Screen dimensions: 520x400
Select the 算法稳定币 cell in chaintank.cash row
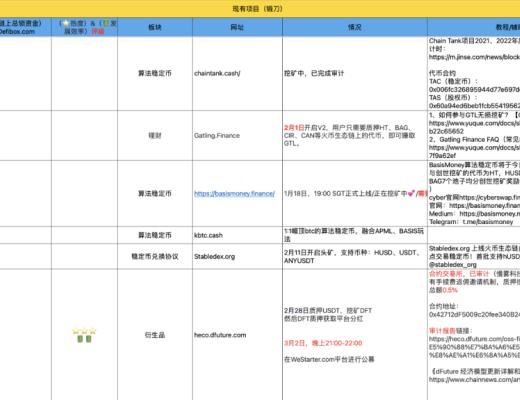[155, 73]
